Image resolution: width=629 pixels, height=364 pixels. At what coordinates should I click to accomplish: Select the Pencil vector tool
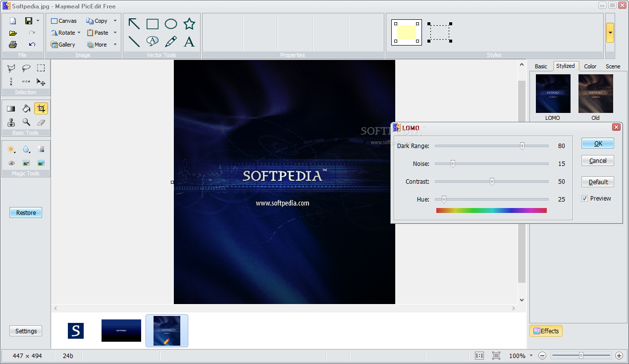171,42
